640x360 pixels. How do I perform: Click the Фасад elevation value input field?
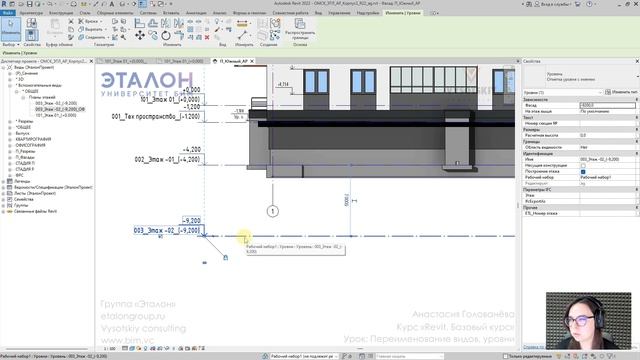607,105
